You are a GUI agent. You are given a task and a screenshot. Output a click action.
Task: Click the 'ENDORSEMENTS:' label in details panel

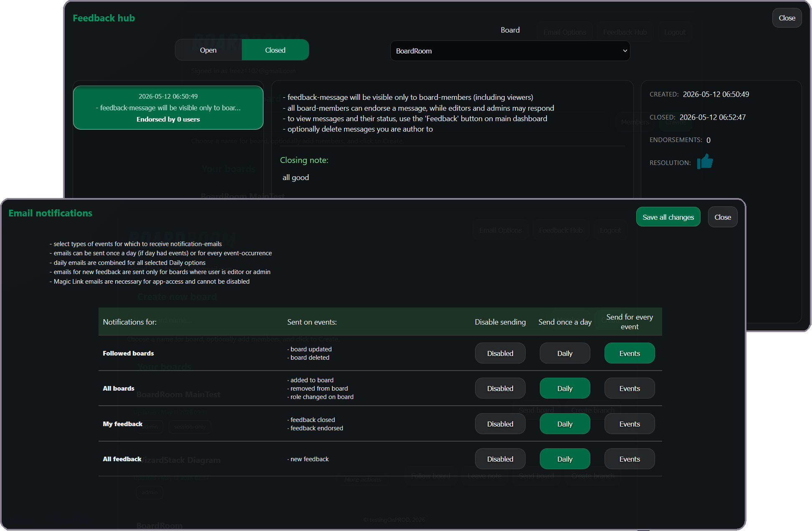point(676,140)
